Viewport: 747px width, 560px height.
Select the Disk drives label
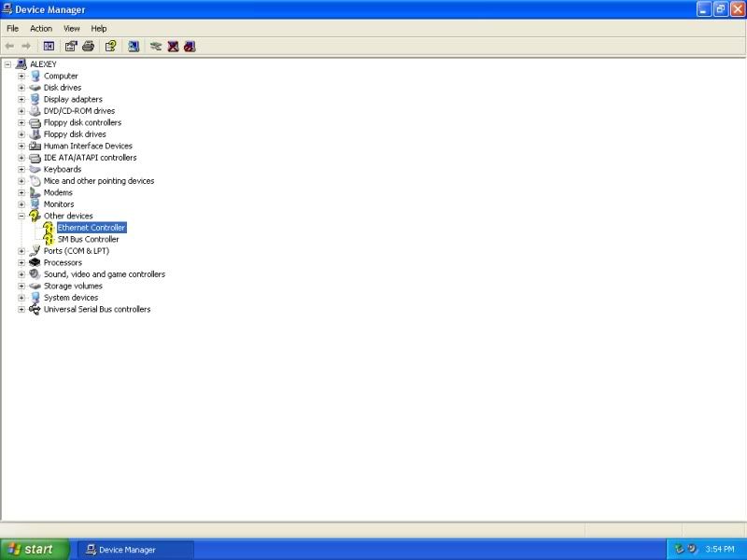pyautogui.click(x=63, y=88)
